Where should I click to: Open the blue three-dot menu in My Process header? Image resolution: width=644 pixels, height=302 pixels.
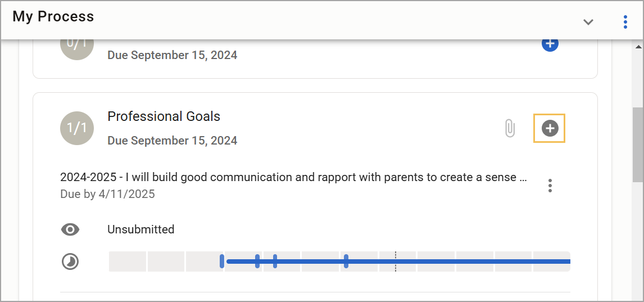[x=625, y=22]
